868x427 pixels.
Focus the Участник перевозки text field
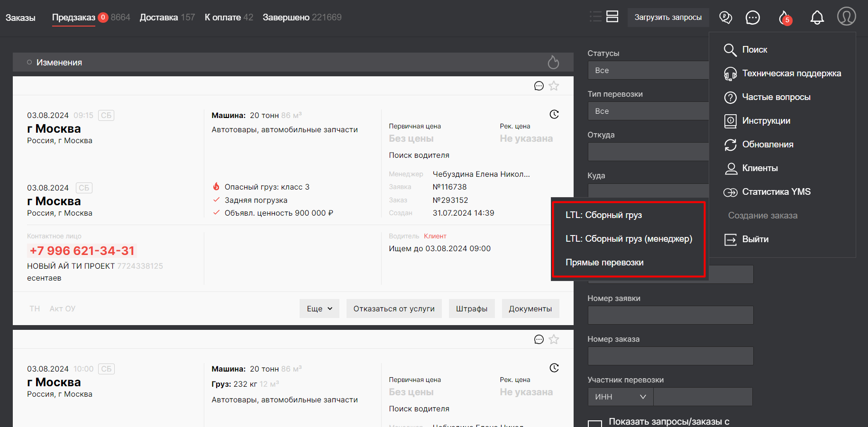coord(703,397)
